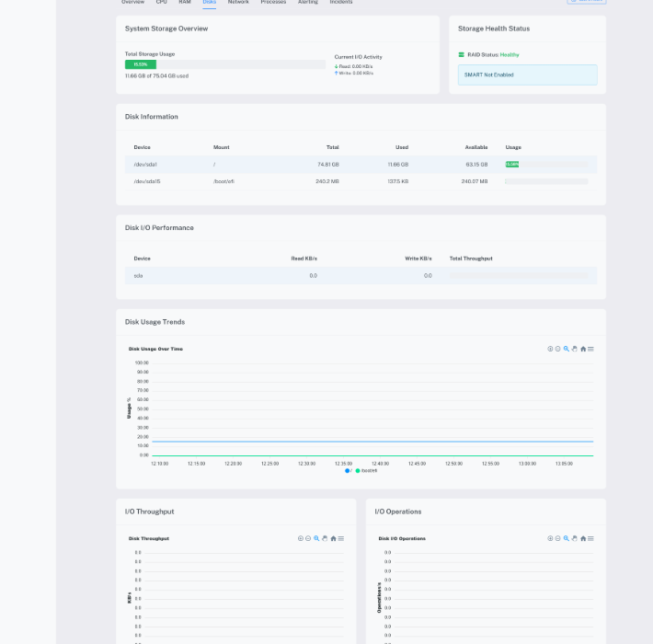Select the magnifier zoom tool on Disk Usage chart
This screenshot has width=653, height=644.
point(566,349)
